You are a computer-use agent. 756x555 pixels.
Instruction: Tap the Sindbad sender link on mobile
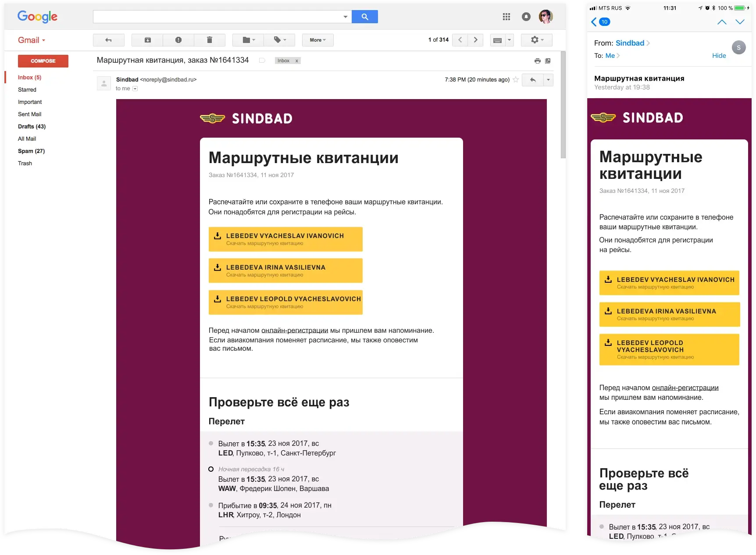pos(630,43)
